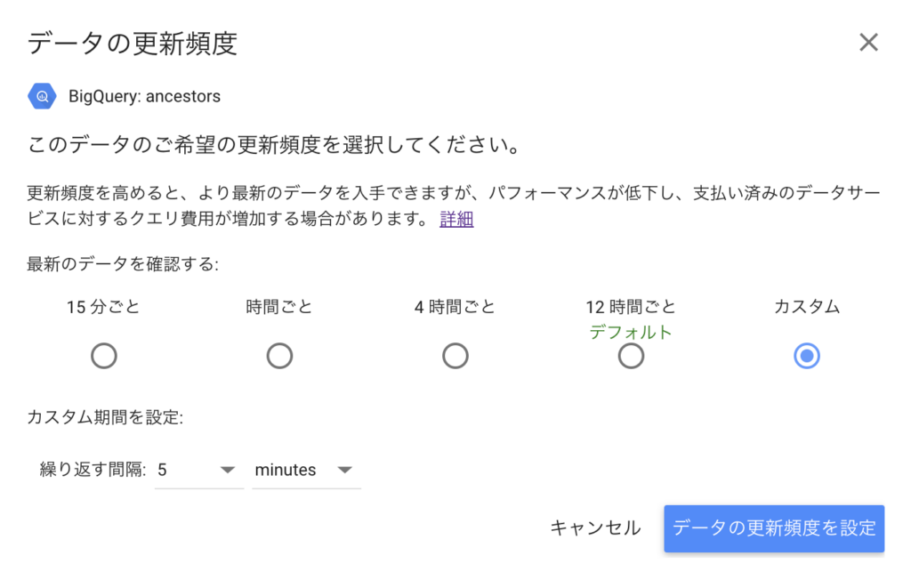Click the BigQuery: ancestors data source name

pyautogui.click(x=144, y=96)
